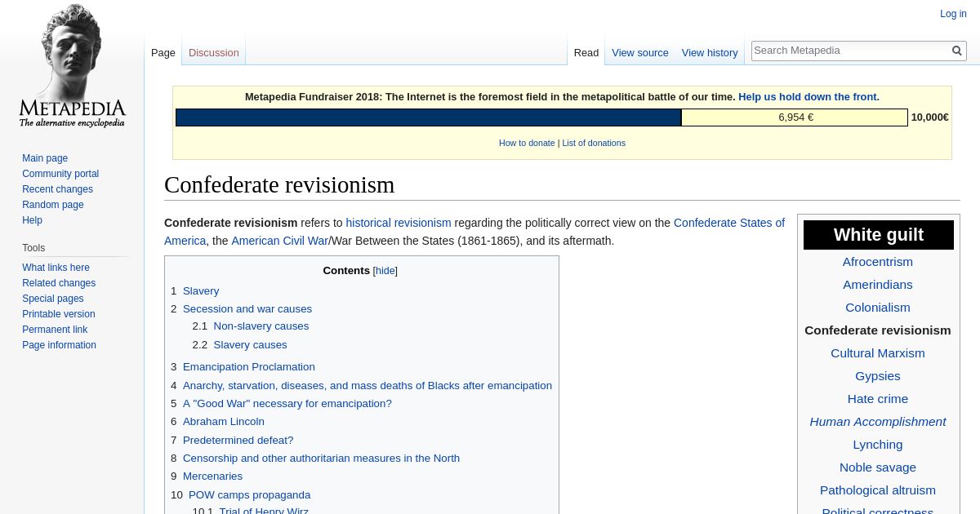Click the fundraiser progress bar

[x=541, y=117]
